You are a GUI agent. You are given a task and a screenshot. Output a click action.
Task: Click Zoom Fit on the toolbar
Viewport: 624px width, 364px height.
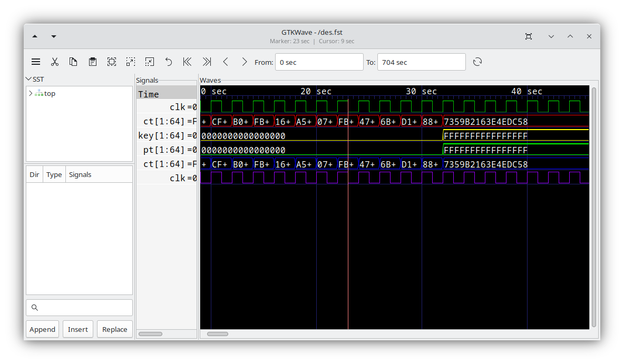pos(111,62)
